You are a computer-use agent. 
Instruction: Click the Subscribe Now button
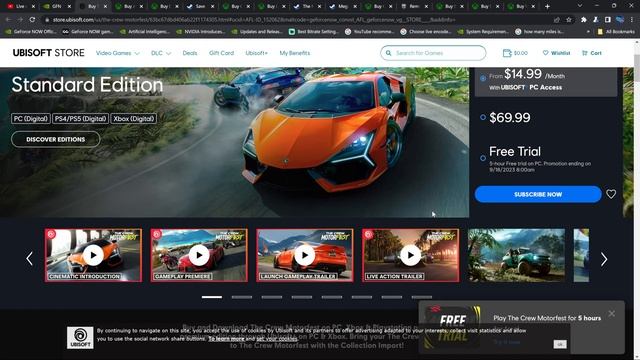(538, 194)
